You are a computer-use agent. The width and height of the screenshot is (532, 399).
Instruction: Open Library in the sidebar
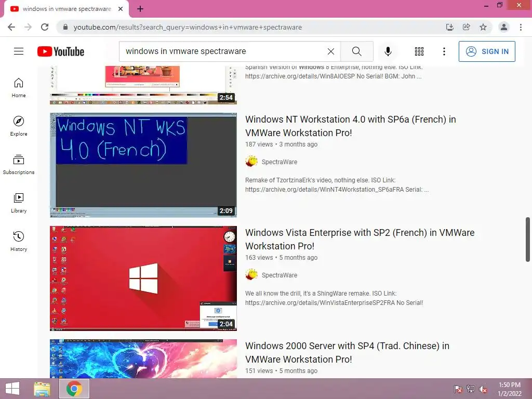point(19,203)
